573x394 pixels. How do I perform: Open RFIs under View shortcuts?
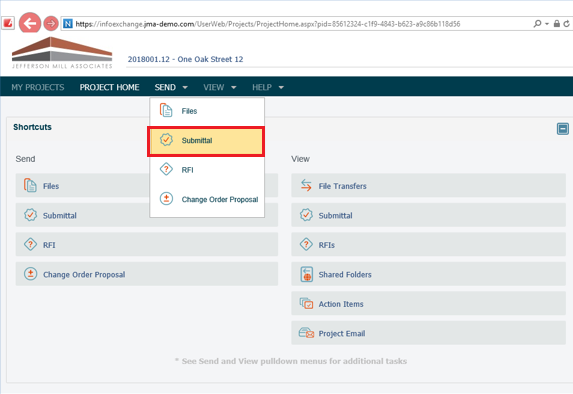pos(428,245)
